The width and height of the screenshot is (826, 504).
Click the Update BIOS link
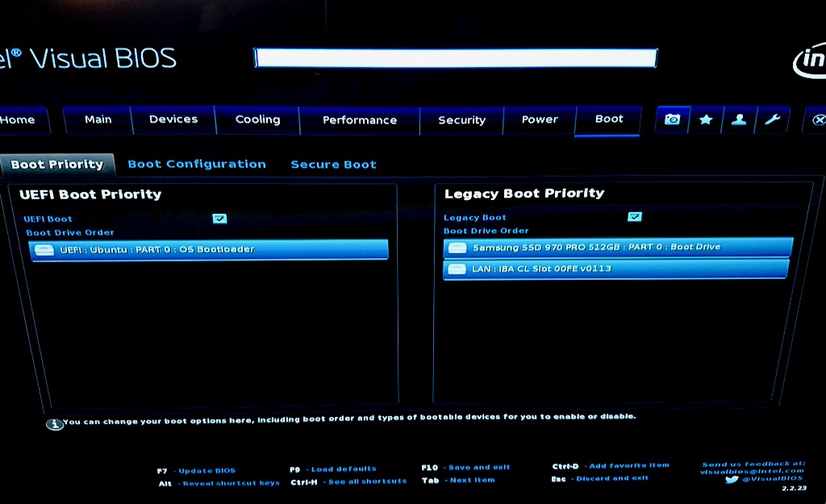click(206, 470)
